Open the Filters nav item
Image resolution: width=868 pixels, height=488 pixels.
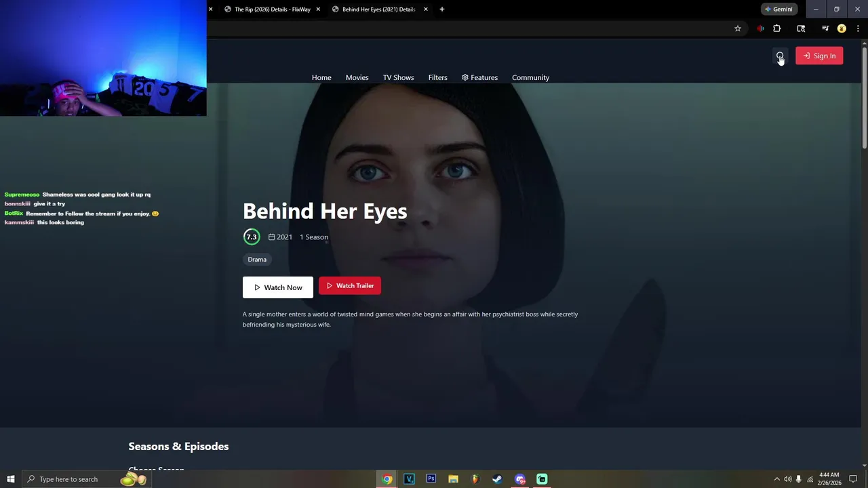(x=438, y=77)
